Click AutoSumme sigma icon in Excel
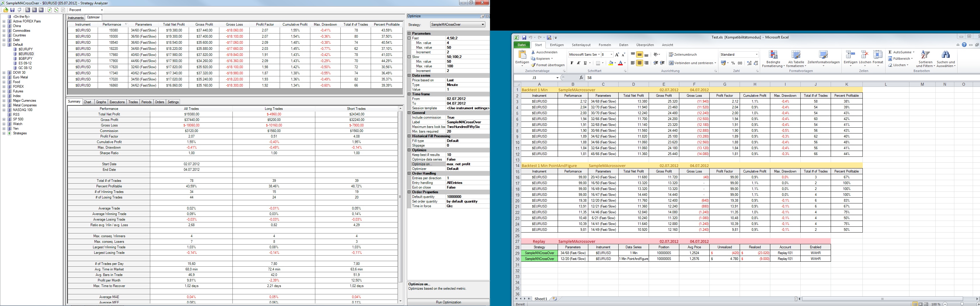Image resolution: width=980 pixels, height=306 pixels. point(890,52)
